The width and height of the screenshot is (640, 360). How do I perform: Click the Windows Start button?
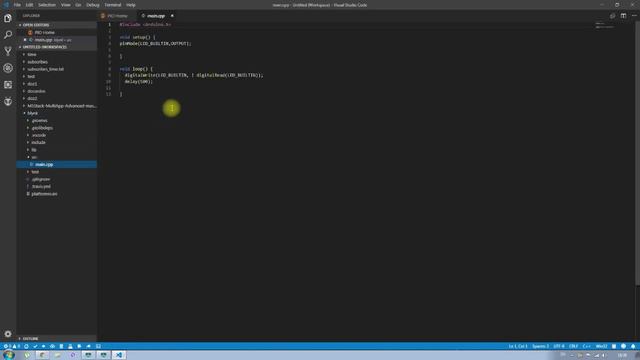click(x=9, y=355)
